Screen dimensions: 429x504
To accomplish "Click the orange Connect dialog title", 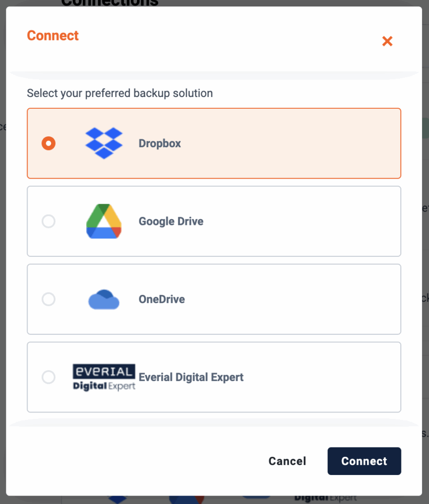I will tap(53, 35).
